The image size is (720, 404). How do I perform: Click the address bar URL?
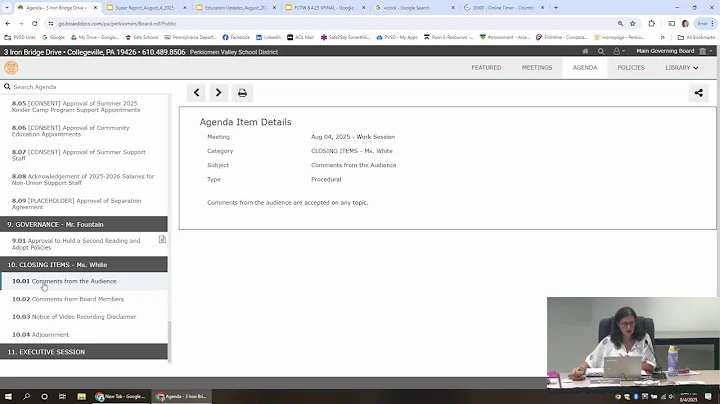click(117, 23)
